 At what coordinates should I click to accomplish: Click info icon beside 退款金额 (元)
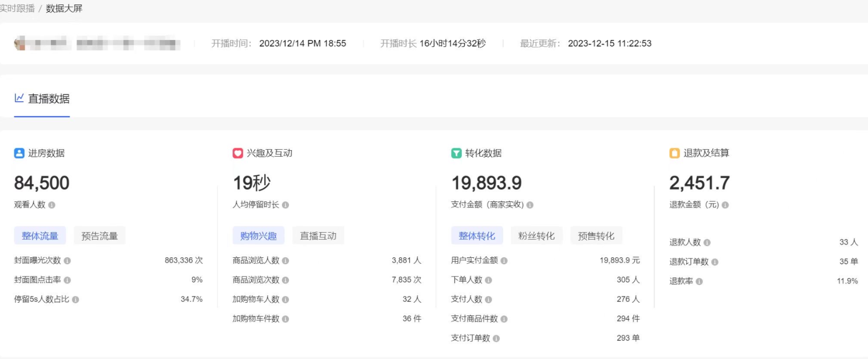pos(725,205)
